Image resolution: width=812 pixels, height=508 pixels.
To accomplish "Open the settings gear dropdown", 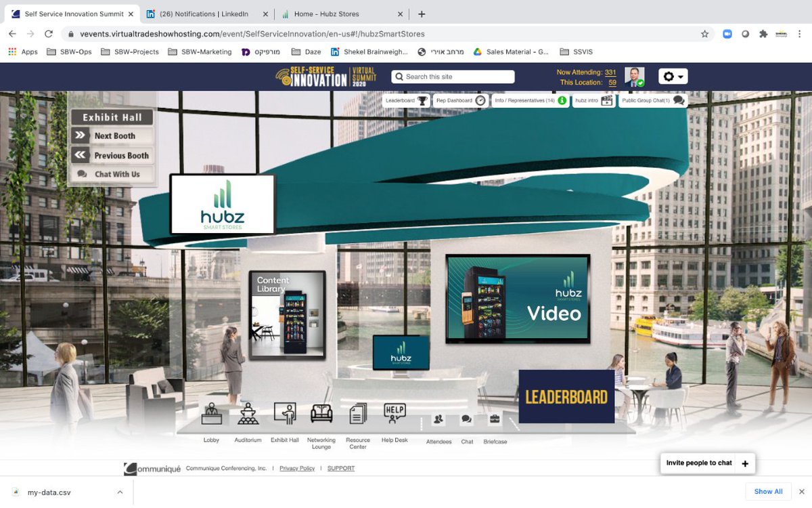I will [673, 77].
